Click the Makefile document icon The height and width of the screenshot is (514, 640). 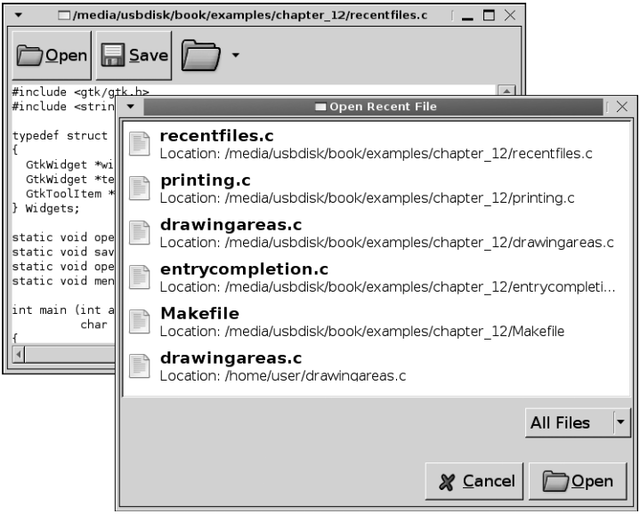tap(140, 322)
